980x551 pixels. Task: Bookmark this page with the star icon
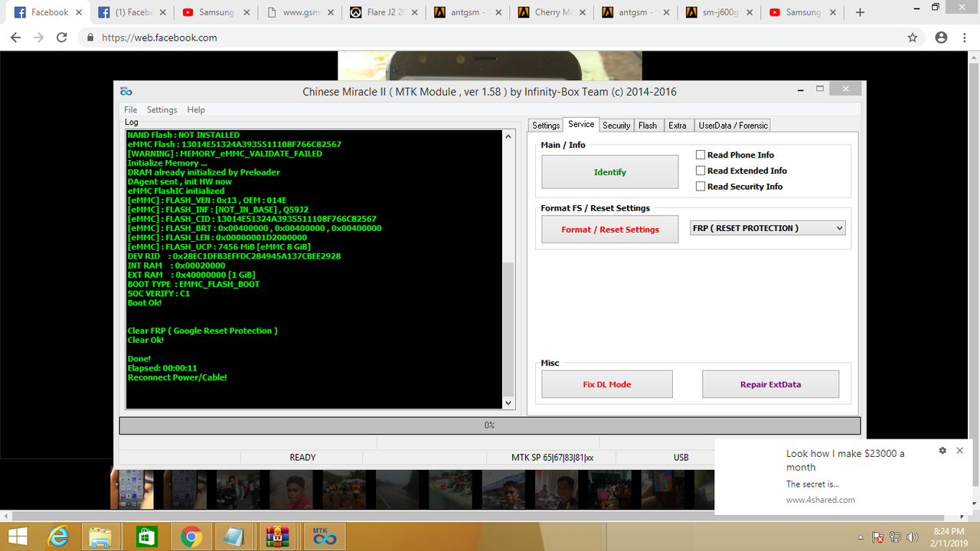pos(913,37)
